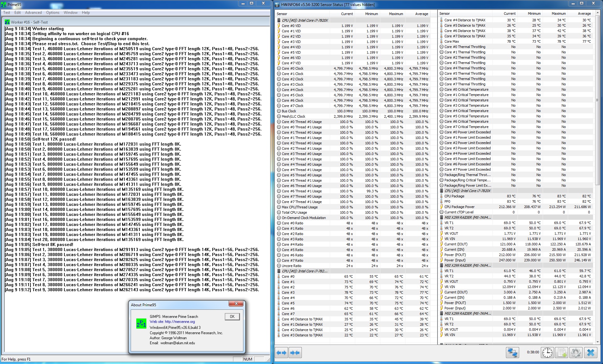
Task: Open the Window menu in Prime95
Action: pos(71,13)
